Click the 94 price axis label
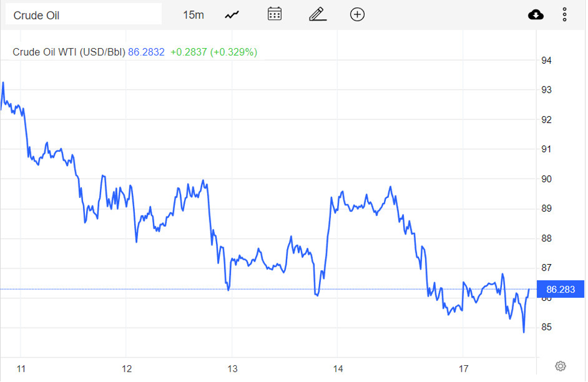This screenshot has height=382, width=588. 546,60
